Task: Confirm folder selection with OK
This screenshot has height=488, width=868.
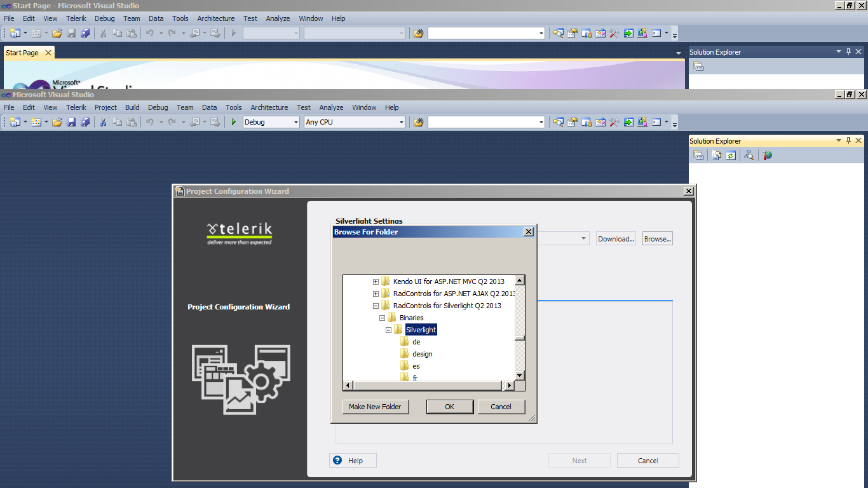Action: [450, 407]
